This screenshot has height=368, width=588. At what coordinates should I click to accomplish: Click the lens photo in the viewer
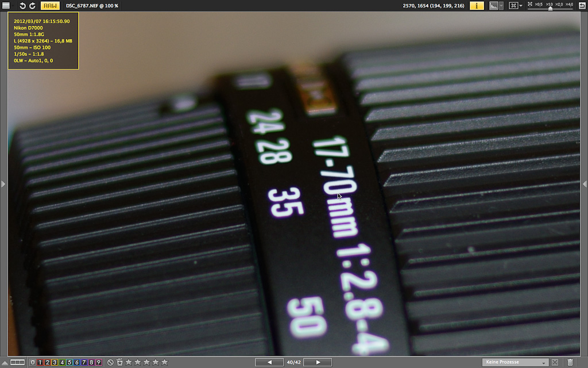(294, 184)
